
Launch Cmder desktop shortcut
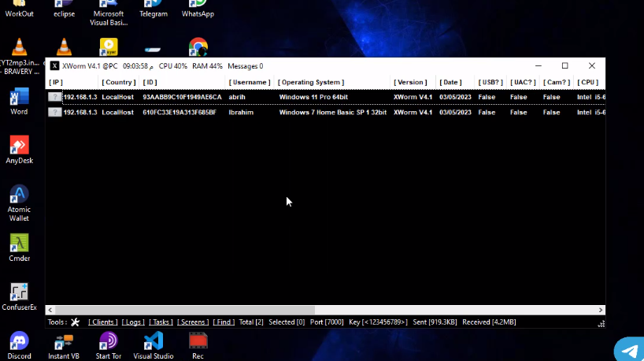(x=20, y=248)
